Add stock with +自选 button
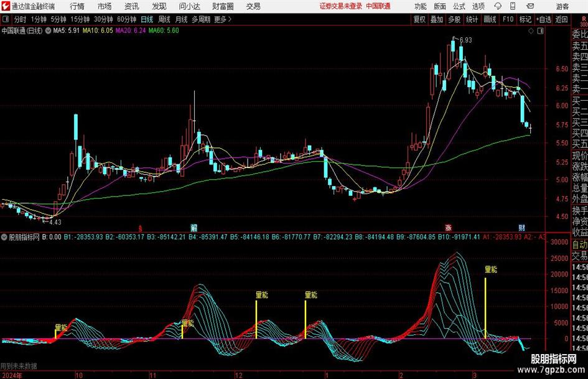The image size is (588, 379). pyautogui.click(x=544, y=19)
